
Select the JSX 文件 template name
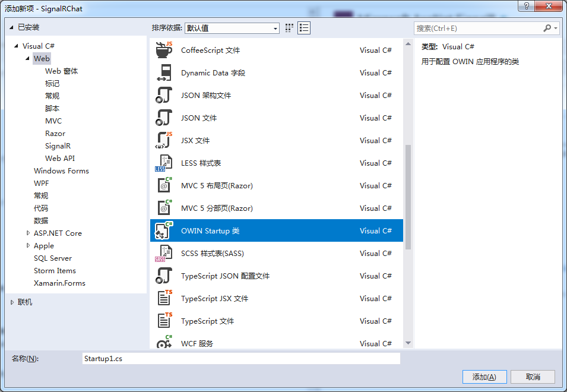(195, 140)
